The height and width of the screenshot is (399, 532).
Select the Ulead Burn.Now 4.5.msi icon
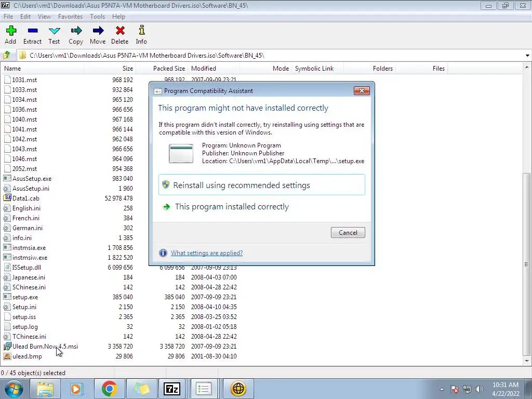[x=7, y=346]
